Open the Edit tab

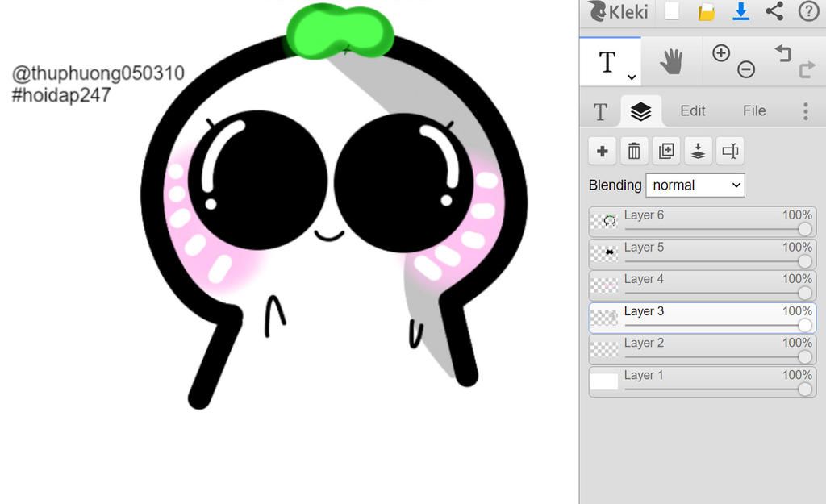point(692,110)
